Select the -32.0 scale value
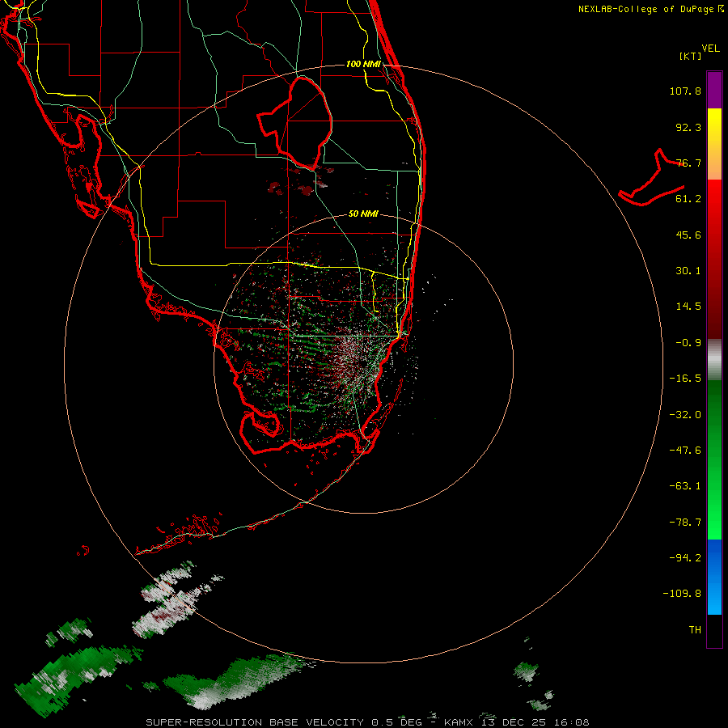Image resolution: width=728 pixels, height=728 pixels. coord(685,415)
